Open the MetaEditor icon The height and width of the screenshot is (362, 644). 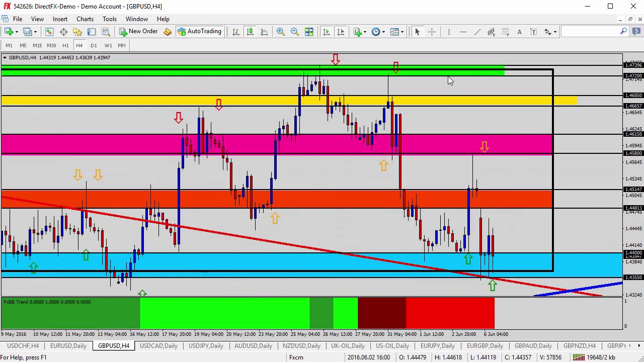coord(168,32)
